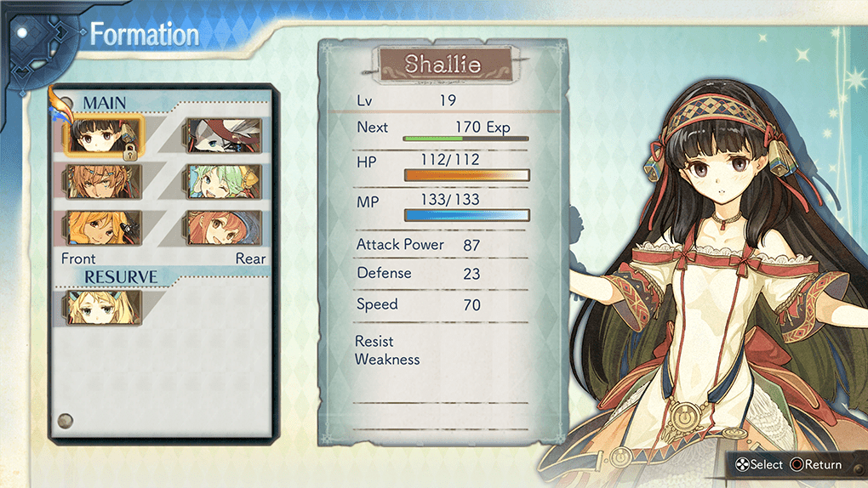The height and width of the screenshot is (488, 868).
Task: Choose the blonde reserve character portrait
Action: point(104,307)
